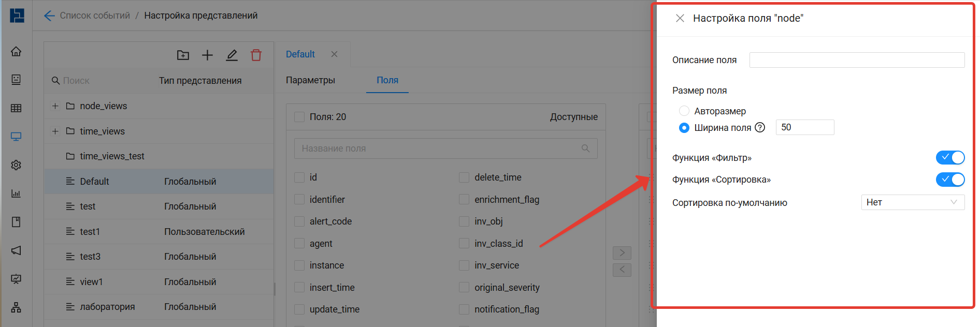Viewport: 980px width, 327px height.
Task: Go back to Список событий
Action: tap(94, 16)
